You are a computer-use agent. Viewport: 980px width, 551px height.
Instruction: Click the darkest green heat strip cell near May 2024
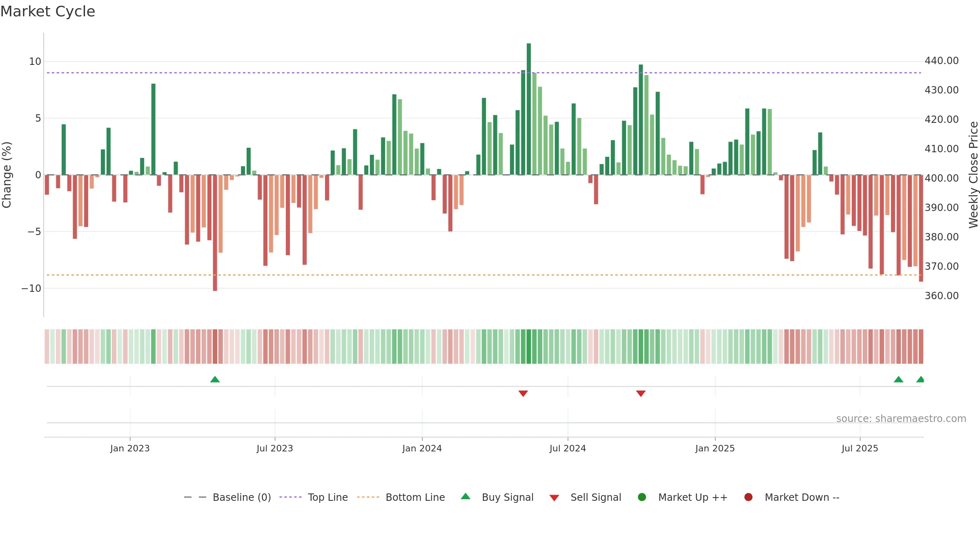click(529, 347)
